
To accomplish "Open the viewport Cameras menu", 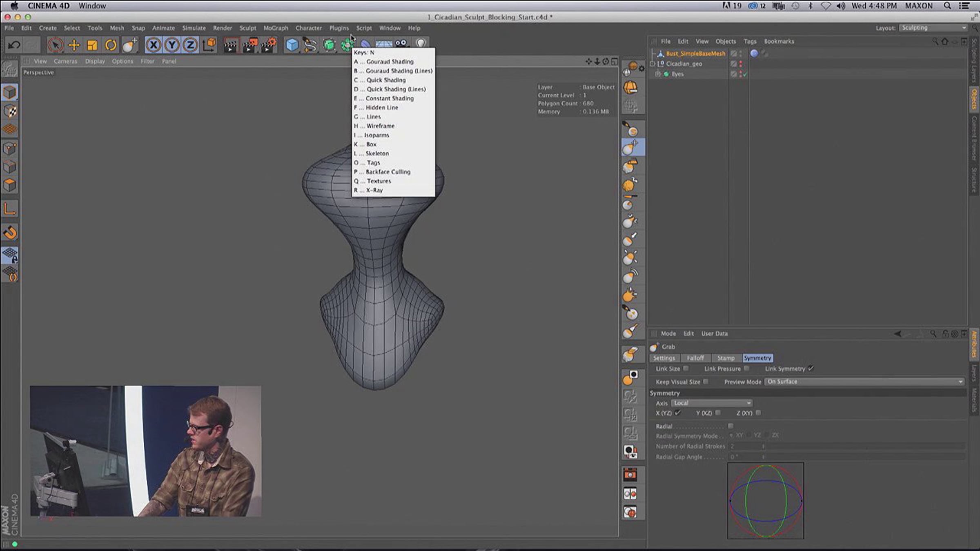I will 65,61.
